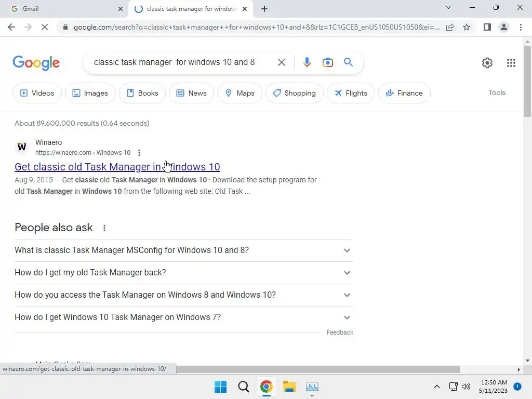The height and width of the screenshot is (399, 532).
Task: Select the classic task manager search tab
Action: (x=191, y=9)
